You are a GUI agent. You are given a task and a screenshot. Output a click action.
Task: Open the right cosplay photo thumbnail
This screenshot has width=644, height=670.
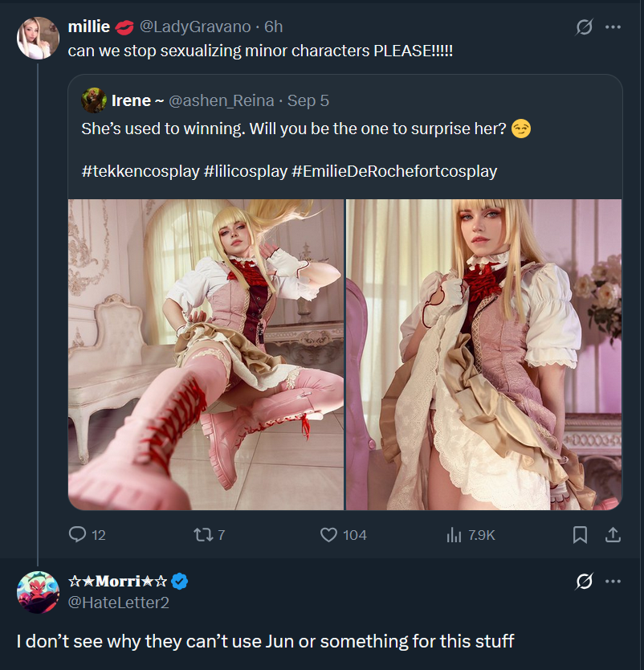click(483, 354)
